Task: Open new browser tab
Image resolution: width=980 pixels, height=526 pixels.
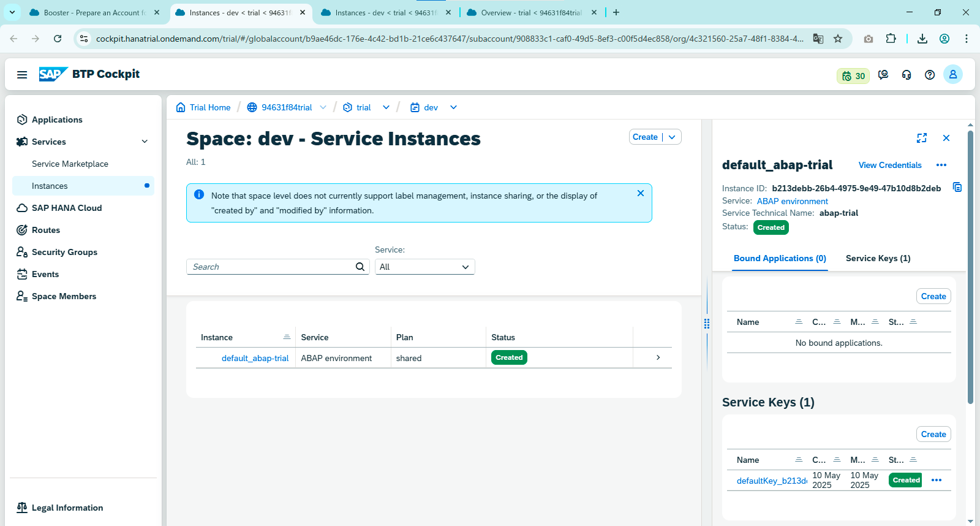Action: [616, 12]
